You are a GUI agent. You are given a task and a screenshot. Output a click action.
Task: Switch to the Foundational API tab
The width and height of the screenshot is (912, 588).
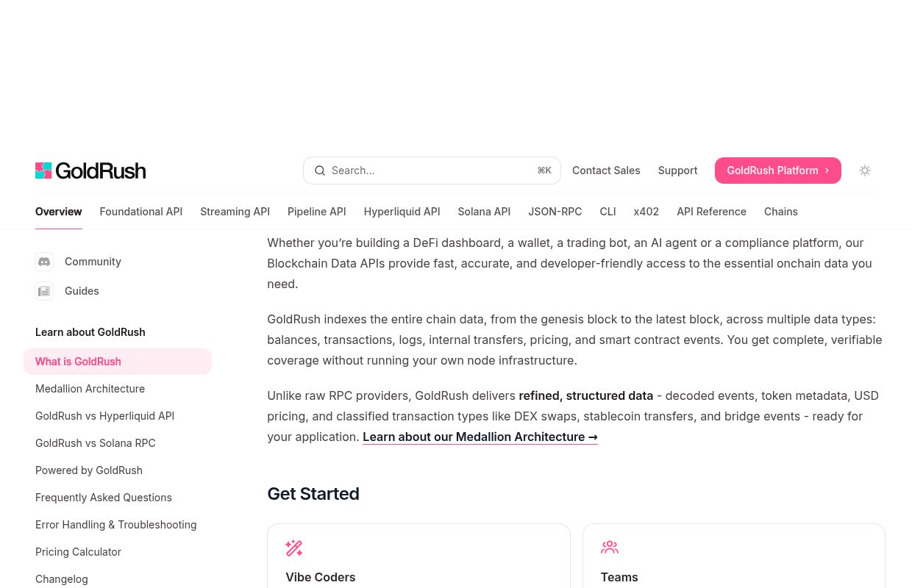pyautogui.click(x=141, y=212)
